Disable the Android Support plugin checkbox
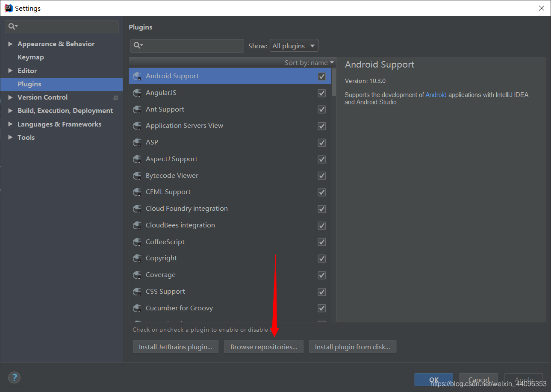 322,77
